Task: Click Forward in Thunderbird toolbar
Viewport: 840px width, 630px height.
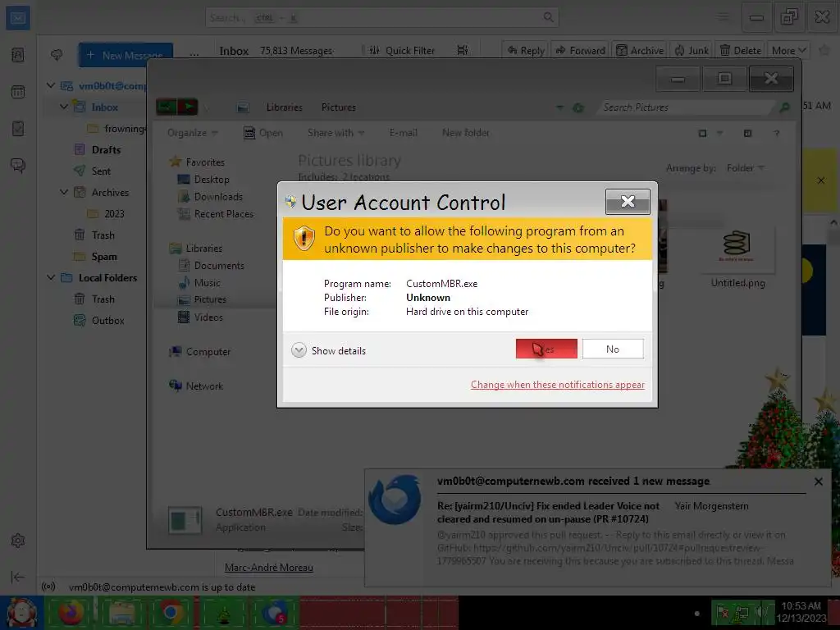Action: coord(580,50)
